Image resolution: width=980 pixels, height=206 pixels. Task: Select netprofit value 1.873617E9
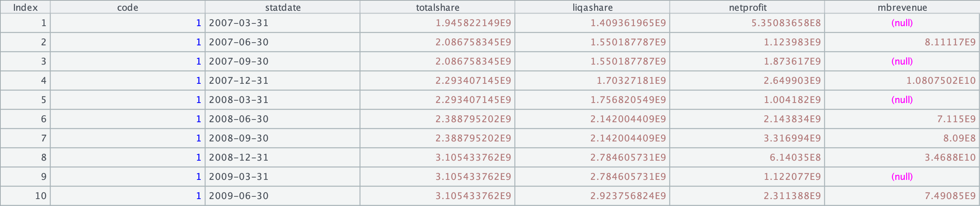click(x=747, y=61)
